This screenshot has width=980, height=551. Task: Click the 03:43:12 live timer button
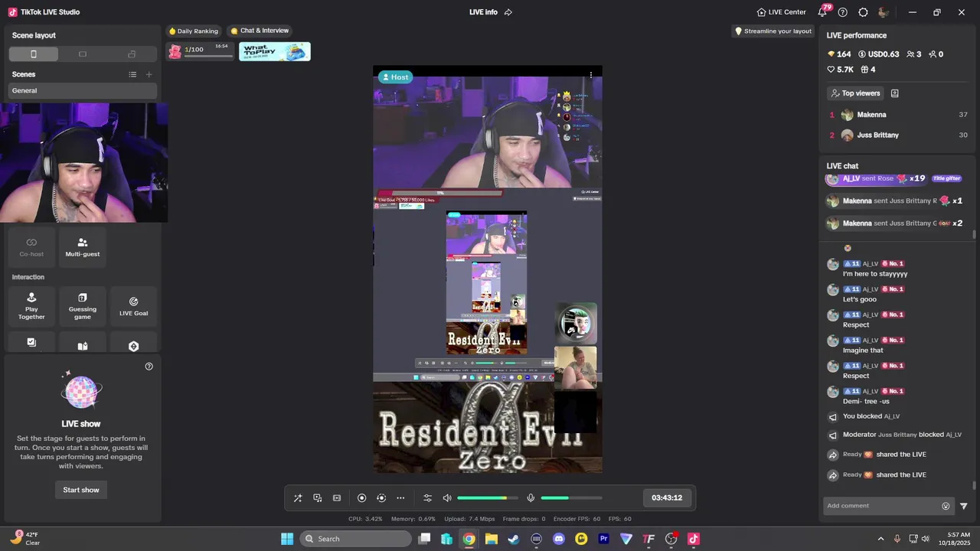pos(667,498)
